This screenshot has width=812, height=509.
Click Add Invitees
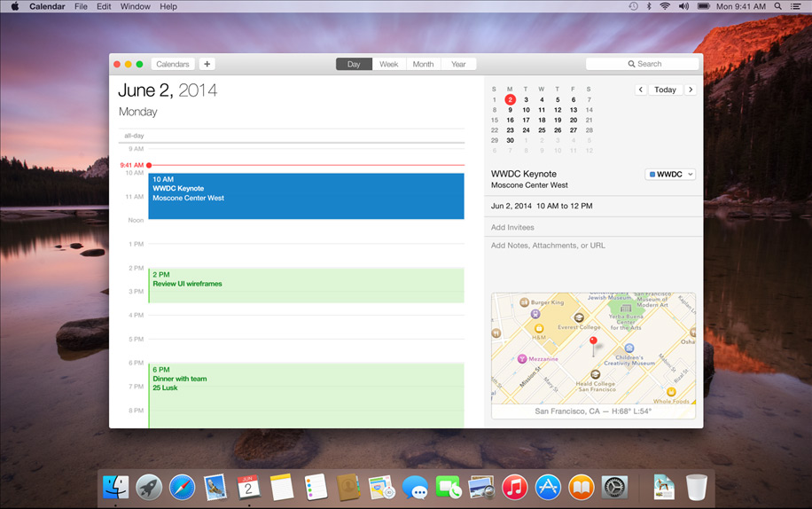[x=512, y=227]
